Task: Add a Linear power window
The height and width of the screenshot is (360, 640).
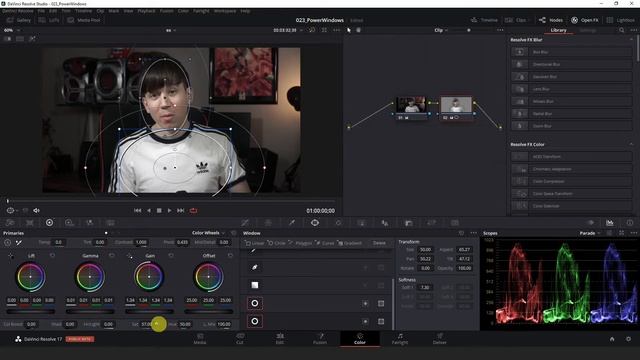Action: (x=255, y=243)
